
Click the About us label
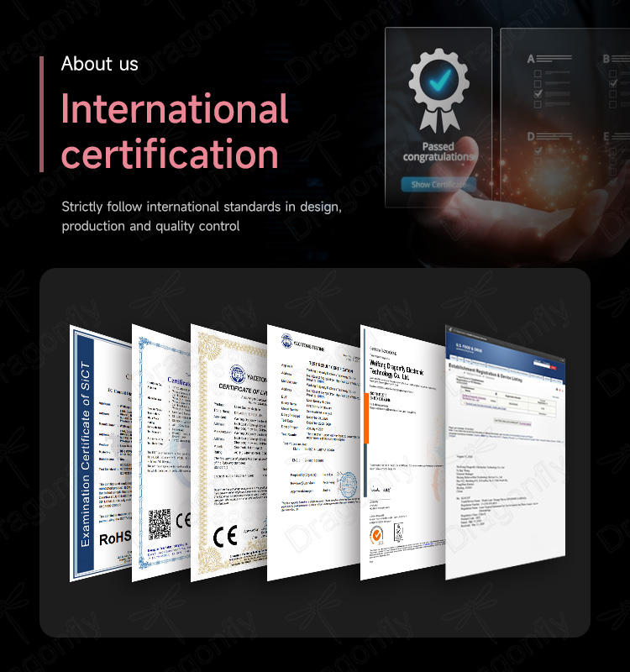coord(99,64)
